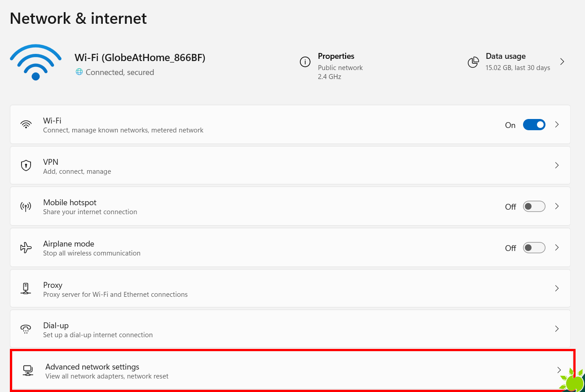This screenshot has width=585, height=392.
Task: Click the Advanced network settings computer icon
Action: point(28,370)
